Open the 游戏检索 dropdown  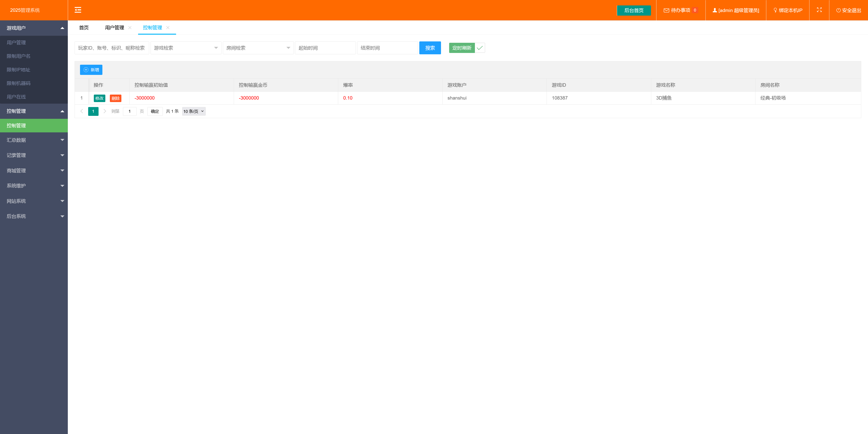186,48
